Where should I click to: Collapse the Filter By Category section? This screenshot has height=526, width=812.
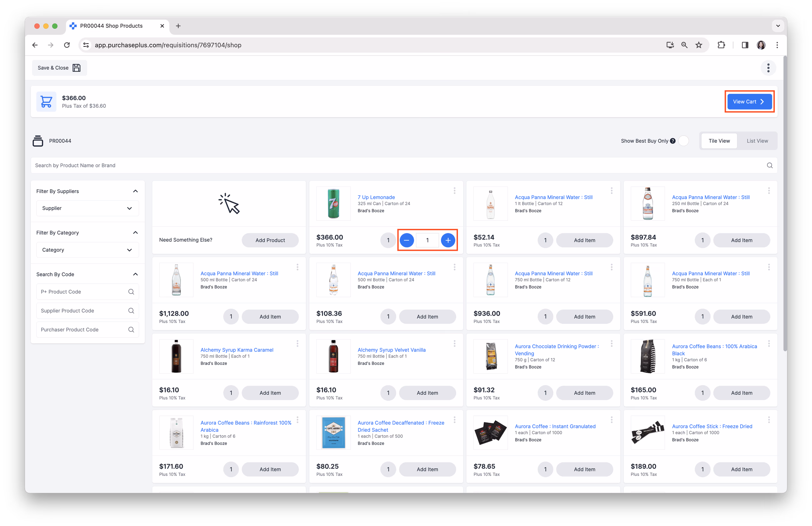[x=136, y=233]
